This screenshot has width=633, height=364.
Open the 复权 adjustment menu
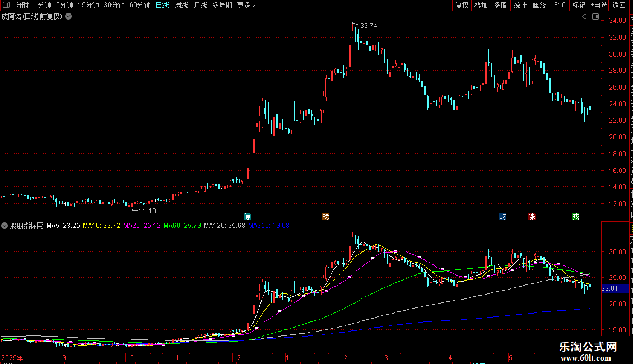point(462,5)
